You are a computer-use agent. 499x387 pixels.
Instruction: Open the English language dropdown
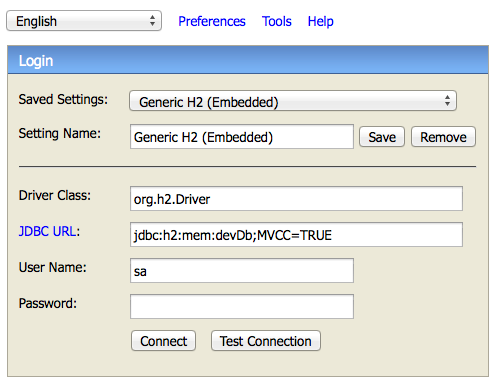click(x=84, y=21)
